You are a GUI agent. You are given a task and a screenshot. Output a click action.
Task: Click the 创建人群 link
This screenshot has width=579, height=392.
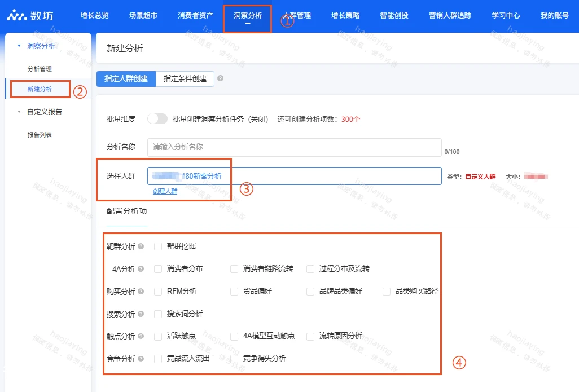coord(165,191)
